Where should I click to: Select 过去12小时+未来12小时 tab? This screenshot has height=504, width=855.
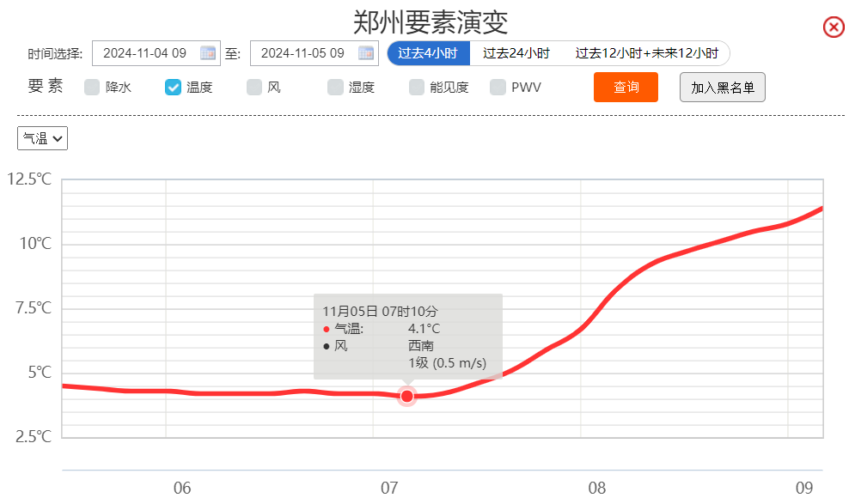point(647,53)
